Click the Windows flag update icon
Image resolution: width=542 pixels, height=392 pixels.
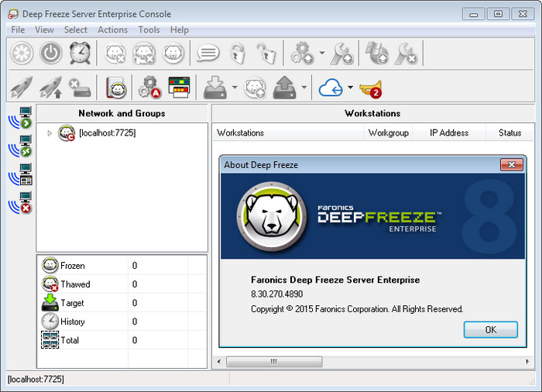tap(377, 53)
